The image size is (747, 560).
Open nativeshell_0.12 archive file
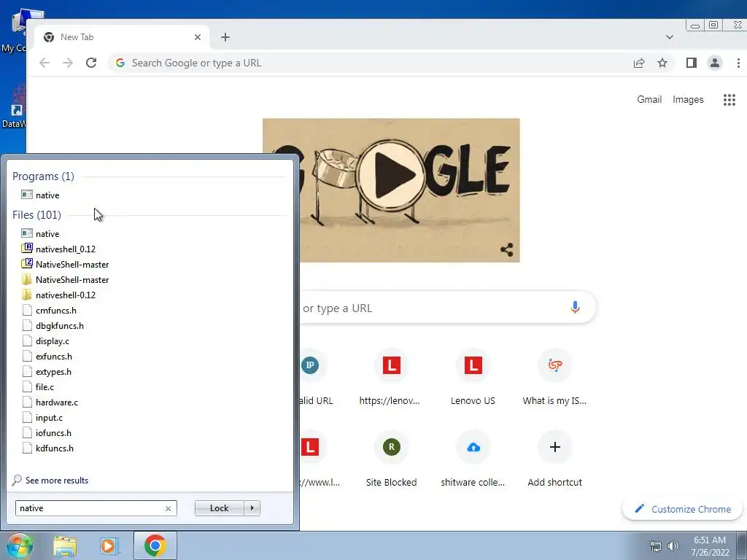pyautogui.click(x=58, y=249)
